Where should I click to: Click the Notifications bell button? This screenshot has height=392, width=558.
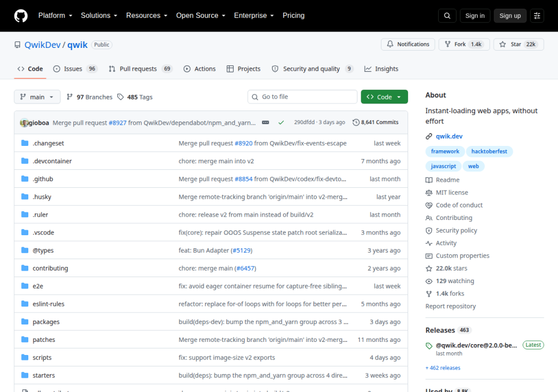coord(408,44)
